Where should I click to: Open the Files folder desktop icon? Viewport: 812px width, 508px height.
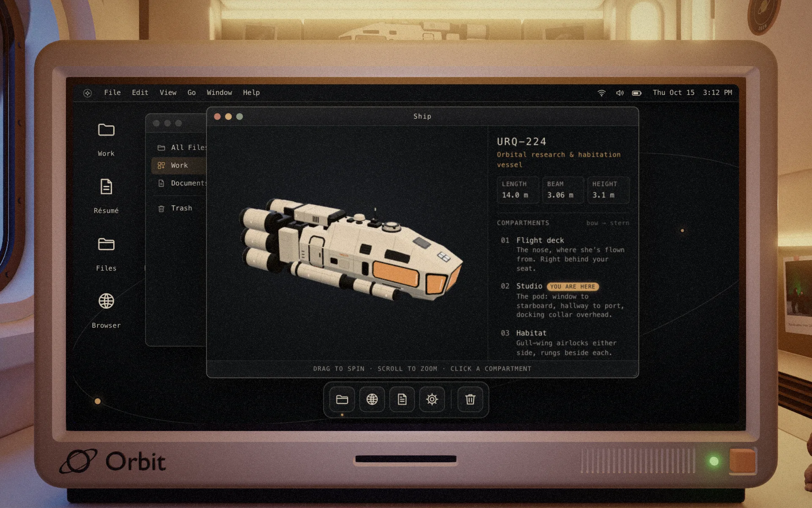(106, 254)
